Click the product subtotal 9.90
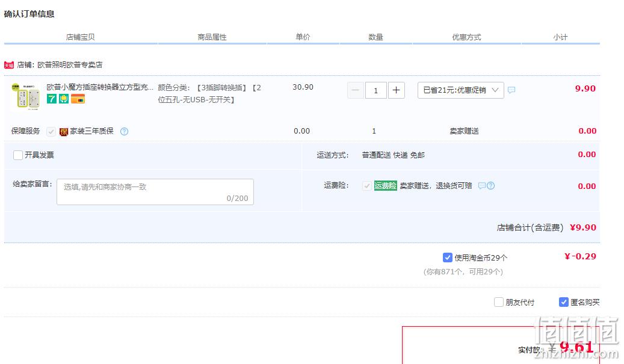 tap(585, 88)
